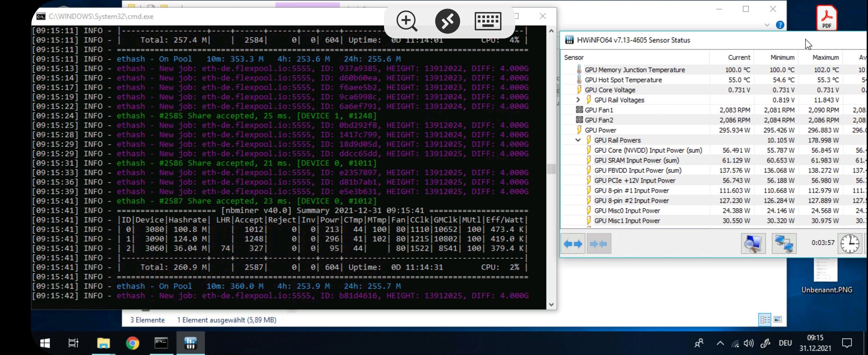The width and height of the screenshot is (868, 355).
Task: Select GPU Core Voltage row
Action: (713, 90)
